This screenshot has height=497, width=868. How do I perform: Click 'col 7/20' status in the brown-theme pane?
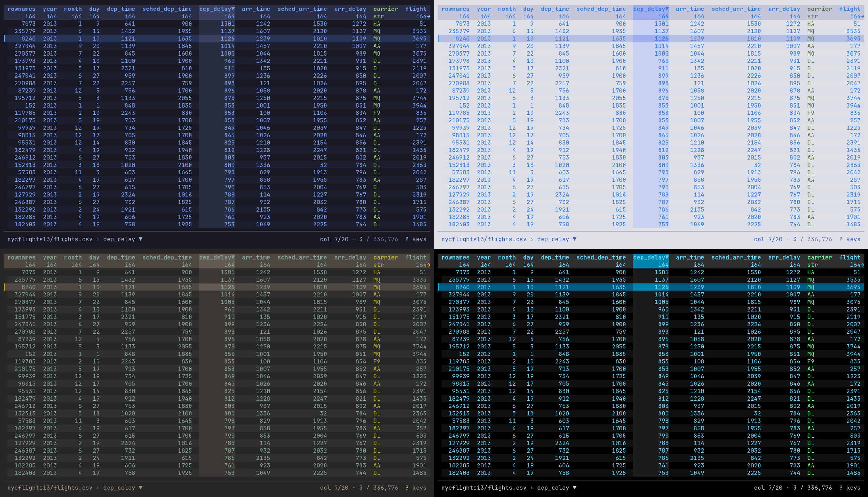tap(334, 488)
